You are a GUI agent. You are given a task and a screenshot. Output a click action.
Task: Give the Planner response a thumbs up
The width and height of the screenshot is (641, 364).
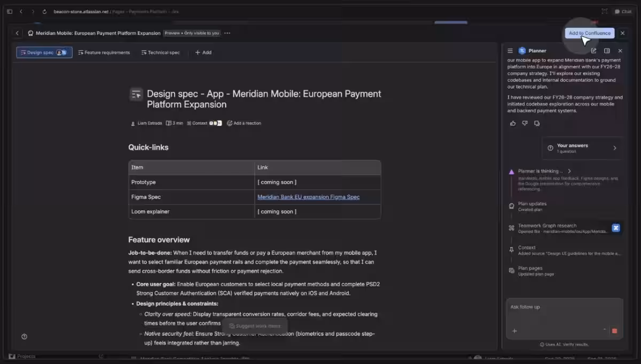click(x=513, y=123)
